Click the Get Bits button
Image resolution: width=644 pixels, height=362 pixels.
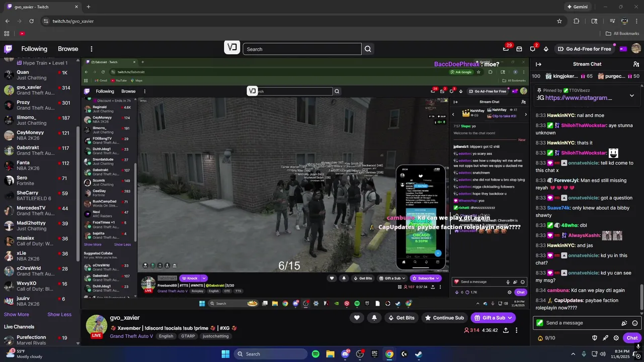[401, 318]
